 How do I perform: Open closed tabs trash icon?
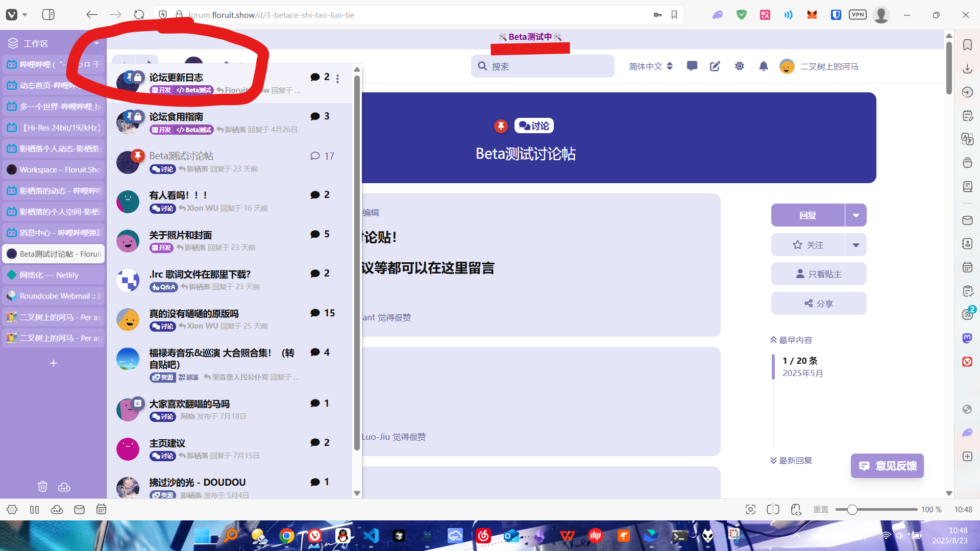(43, 487)
